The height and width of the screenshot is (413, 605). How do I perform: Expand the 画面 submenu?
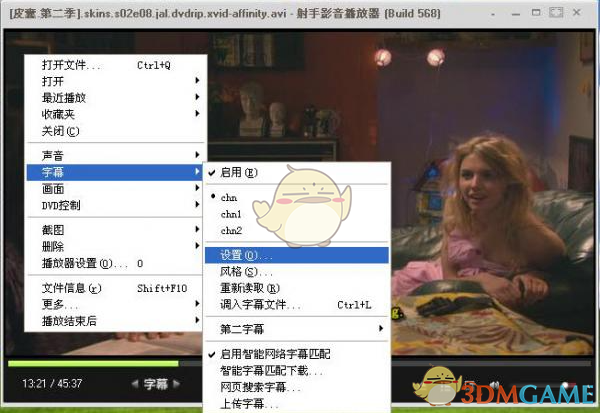(115, 189)
